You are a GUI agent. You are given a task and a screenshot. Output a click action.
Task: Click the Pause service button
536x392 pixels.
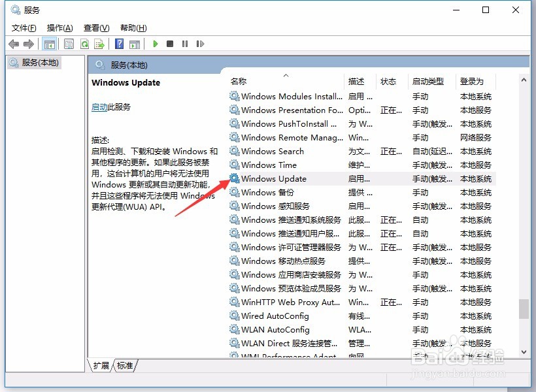[x=185, y=44]
